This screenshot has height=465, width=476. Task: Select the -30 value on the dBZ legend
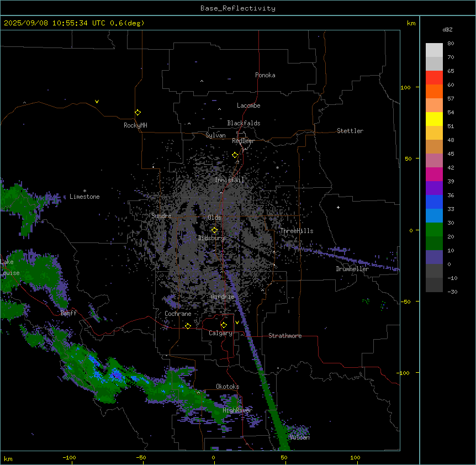[x=452, y=292]
